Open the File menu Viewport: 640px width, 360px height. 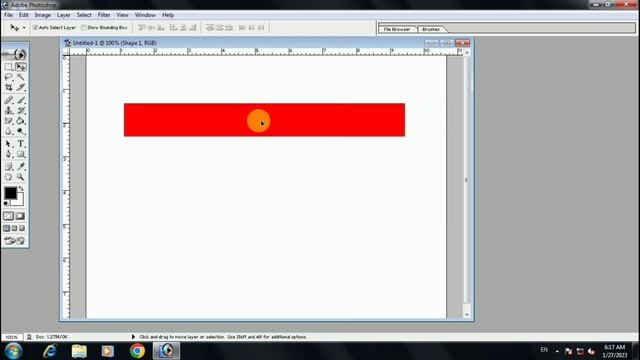(8, 15)
